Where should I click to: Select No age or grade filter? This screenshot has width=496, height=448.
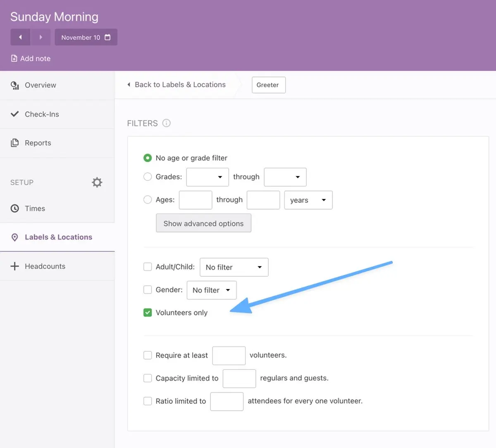(x=148, y=158)
